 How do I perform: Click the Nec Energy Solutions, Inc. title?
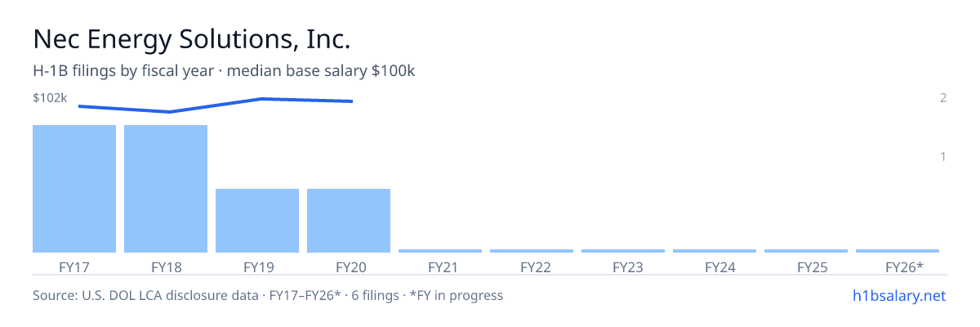click(x=192, y=38)
